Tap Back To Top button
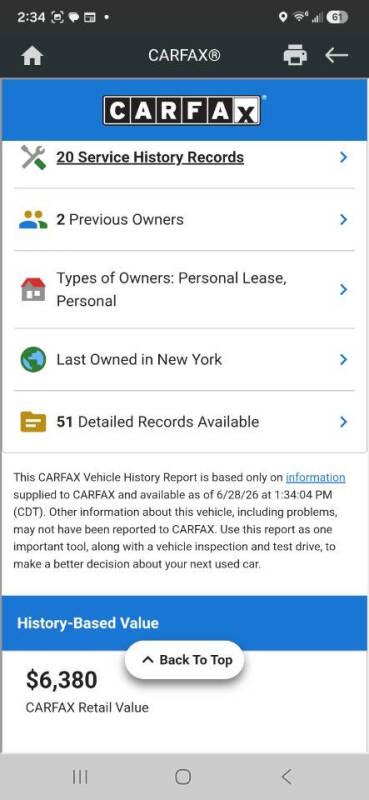This screenshot has width=369, height=800. [185, 660]
